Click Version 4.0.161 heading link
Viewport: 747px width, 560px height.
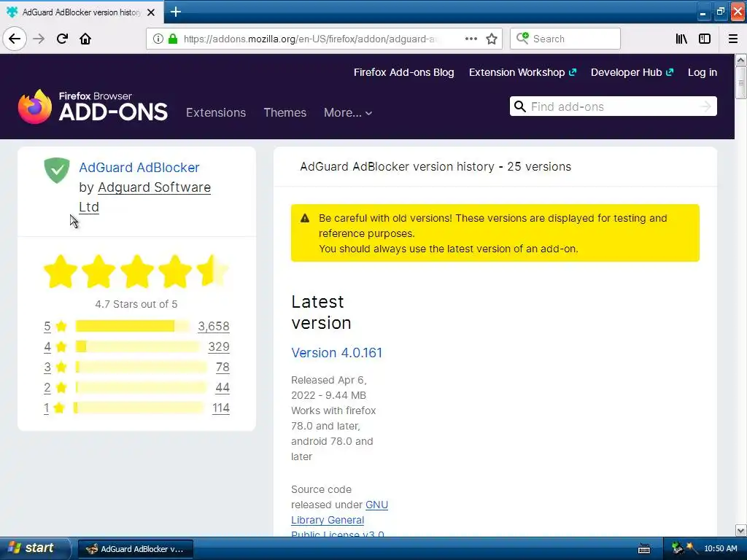click(x=336, y=353)
